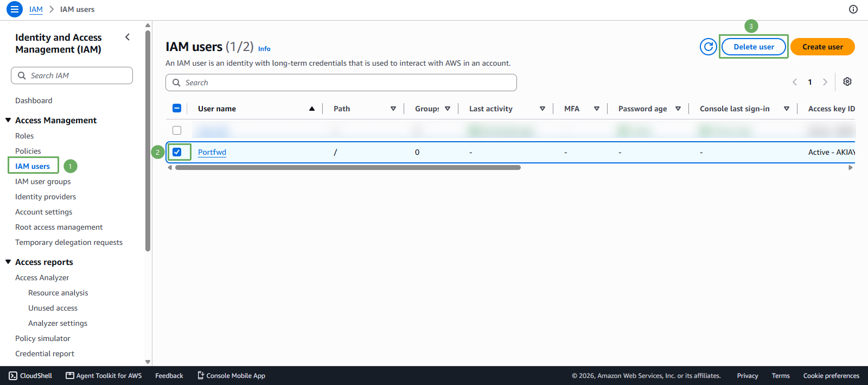Collapse the IAM side navigation panel

(x=127, y=37)
